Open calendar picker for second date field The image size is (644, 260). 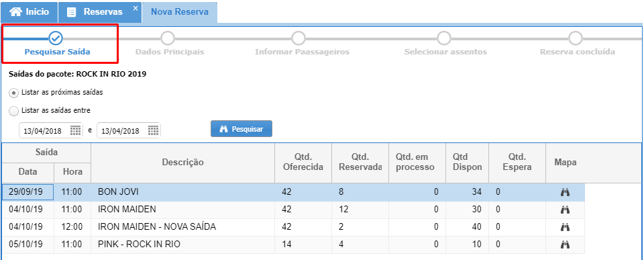pyautogui.click(x=153, y=131)
